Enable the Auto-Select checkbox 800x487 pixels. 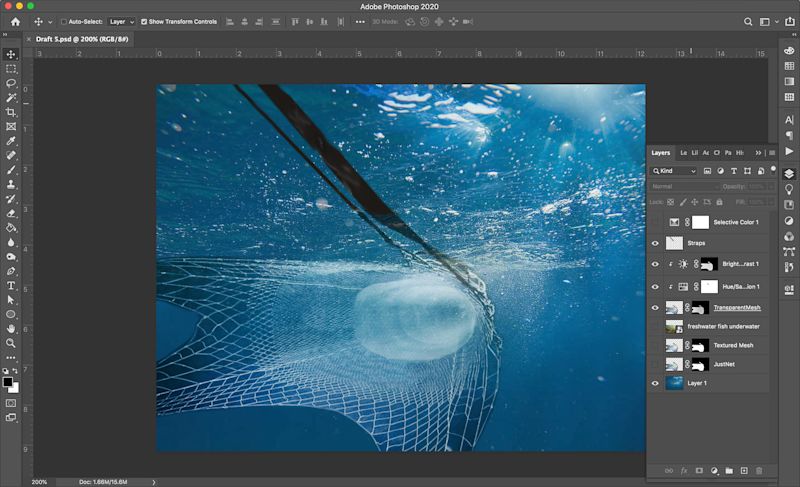click(65, 21)
